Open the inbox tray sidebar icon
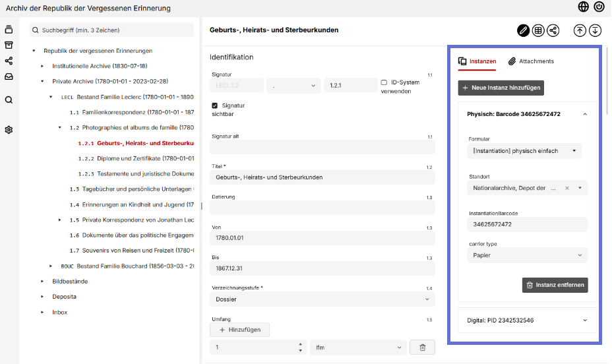Viewport: 612px width, 364px height. click(9, 76)
